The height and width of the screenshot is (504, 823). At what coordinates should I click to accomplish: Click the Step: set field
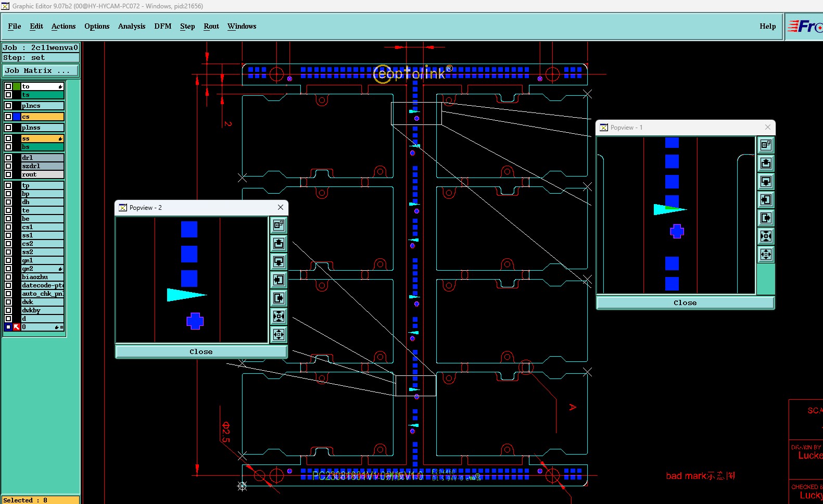(41, 58)
